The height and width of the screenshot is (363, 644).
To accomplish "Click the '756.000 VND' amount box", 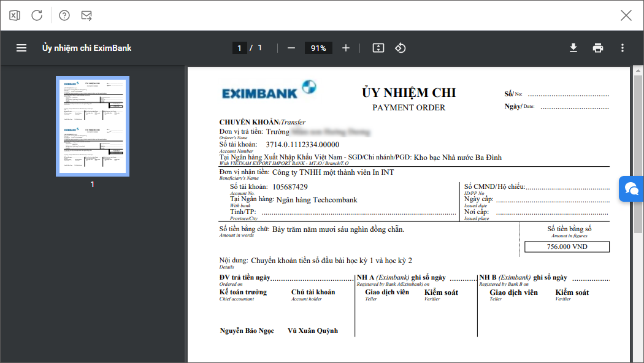I will pyautogui.click(x=567, y=246).
